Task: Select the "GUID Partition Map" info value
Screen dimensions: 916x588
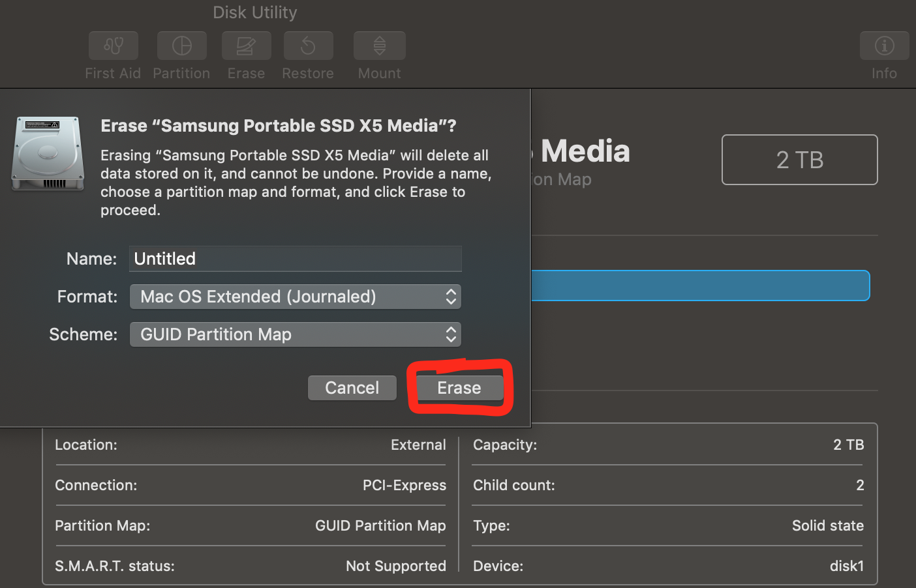Action: click(x=380, y=525)
